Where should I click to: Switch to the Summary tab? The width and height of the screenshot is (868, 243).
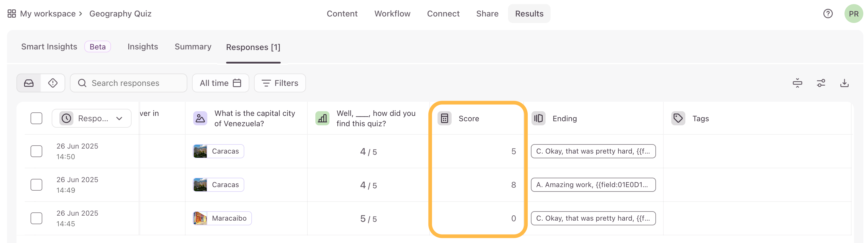193,46
